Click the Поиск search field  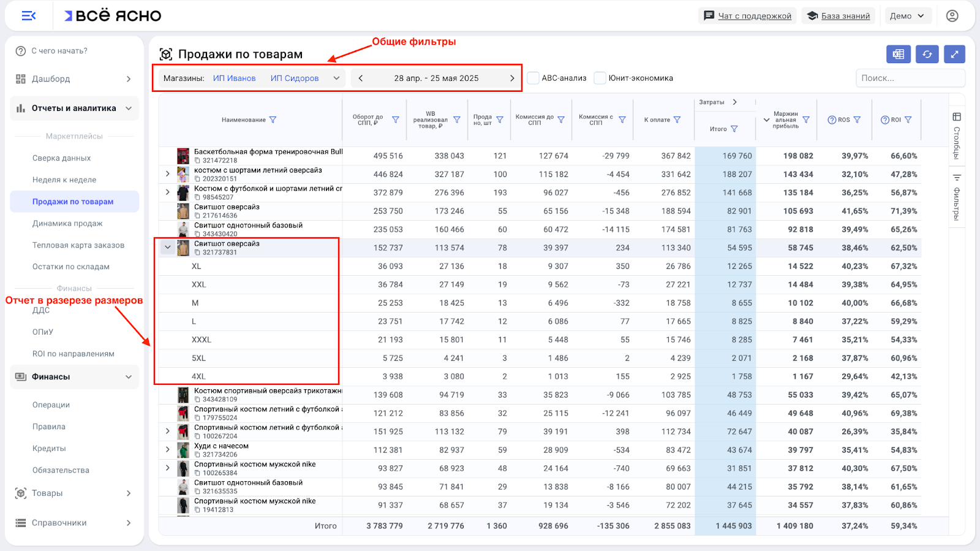[910, 78]
